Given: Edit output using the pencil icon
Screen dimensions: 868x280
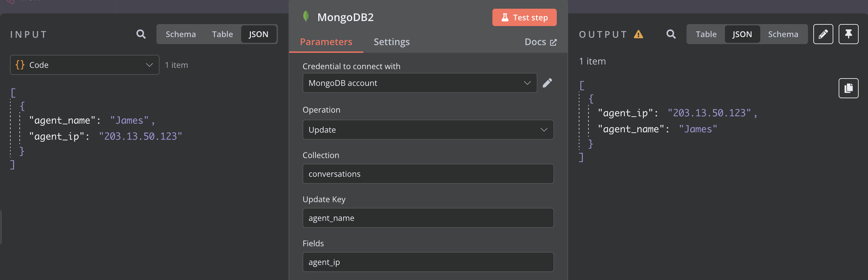Looking at the screenshot, I should click(x=823, y=34).
